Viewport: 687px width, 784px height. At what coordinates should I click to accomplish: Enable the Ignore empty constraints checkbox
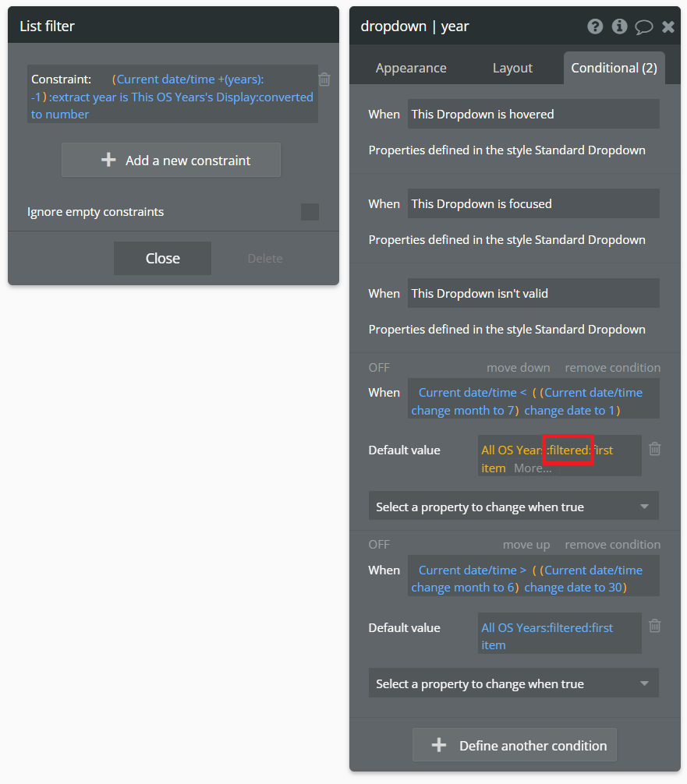(310, 211)
